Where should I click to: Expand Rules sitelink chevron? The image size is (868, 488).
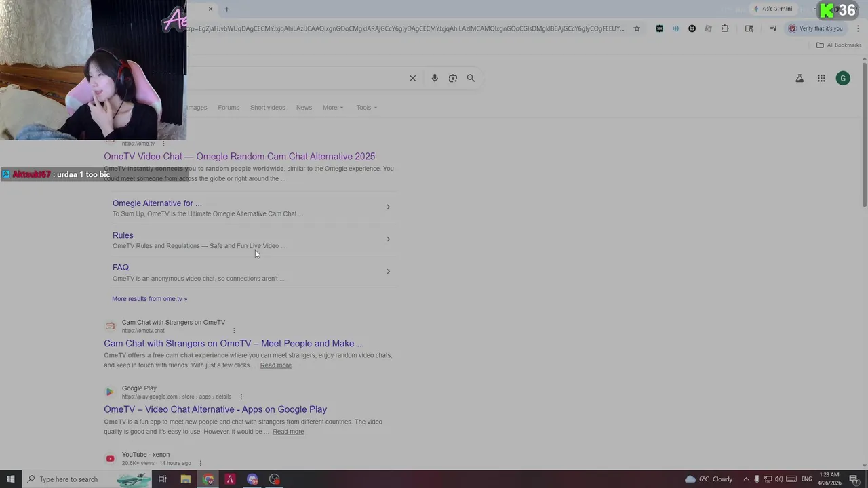pyautogui.click(x=388, y=239)
